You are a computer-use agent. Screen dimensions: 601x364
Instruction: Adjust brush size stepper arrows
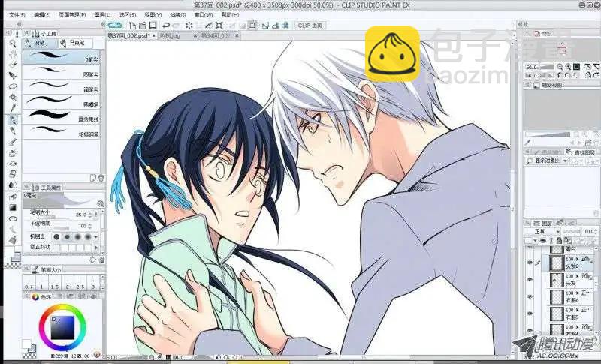[x=90, y=215]
